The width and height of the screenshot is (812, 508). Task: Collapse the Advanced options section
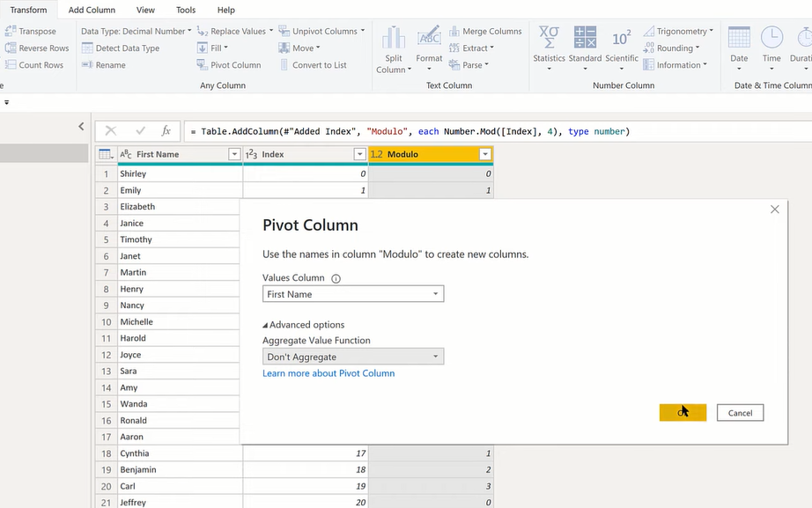point(304,325)
